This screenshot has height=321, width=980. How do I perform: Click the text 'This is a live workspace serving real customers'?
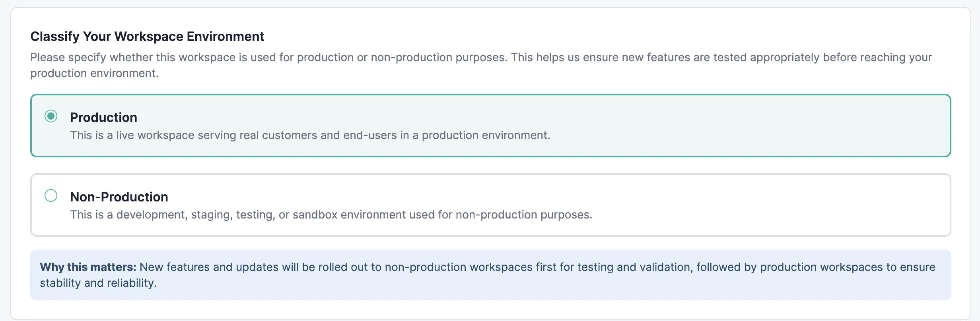pyautogui.click(x=194, y=135)
